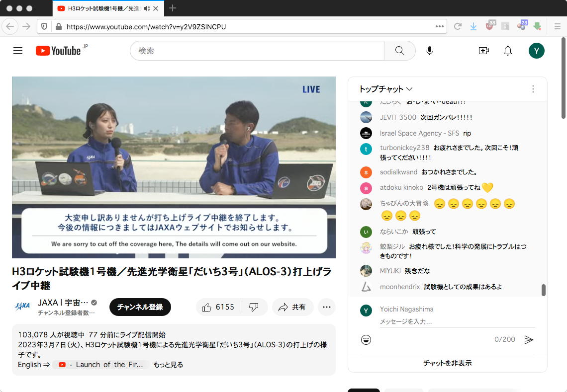Click chat author atdoku kinoko
Screen dimensions: 567x392
(x=401, y=187)
